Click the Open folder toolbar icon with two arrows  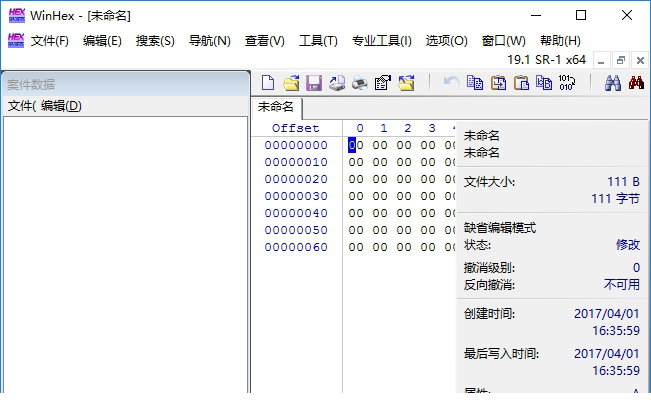[x=406, y=83]
